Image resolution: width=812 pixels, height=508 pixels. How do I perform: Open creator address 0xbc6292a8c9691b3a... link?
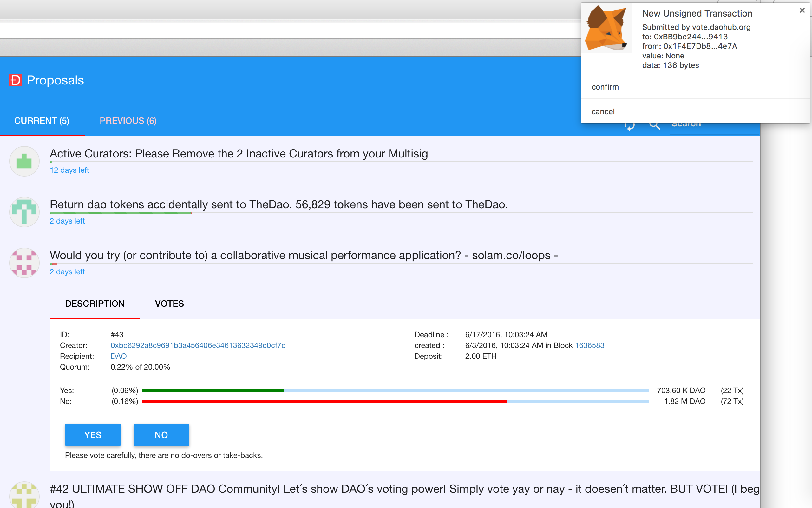198,345
